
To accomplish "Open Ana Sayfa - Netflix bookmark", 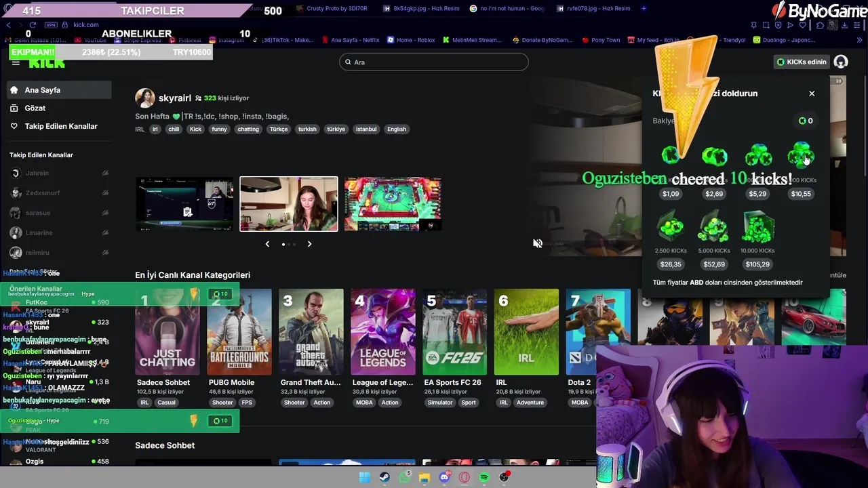I will [351, 40].
